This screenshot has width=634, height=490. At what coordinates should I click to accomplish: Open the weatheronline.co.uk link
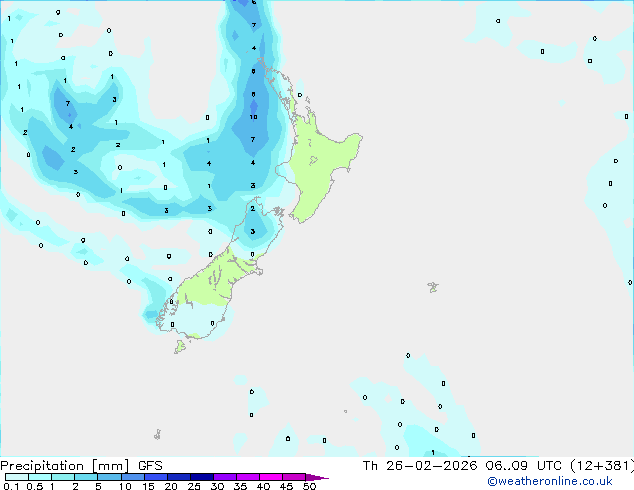tap(550, 481)
